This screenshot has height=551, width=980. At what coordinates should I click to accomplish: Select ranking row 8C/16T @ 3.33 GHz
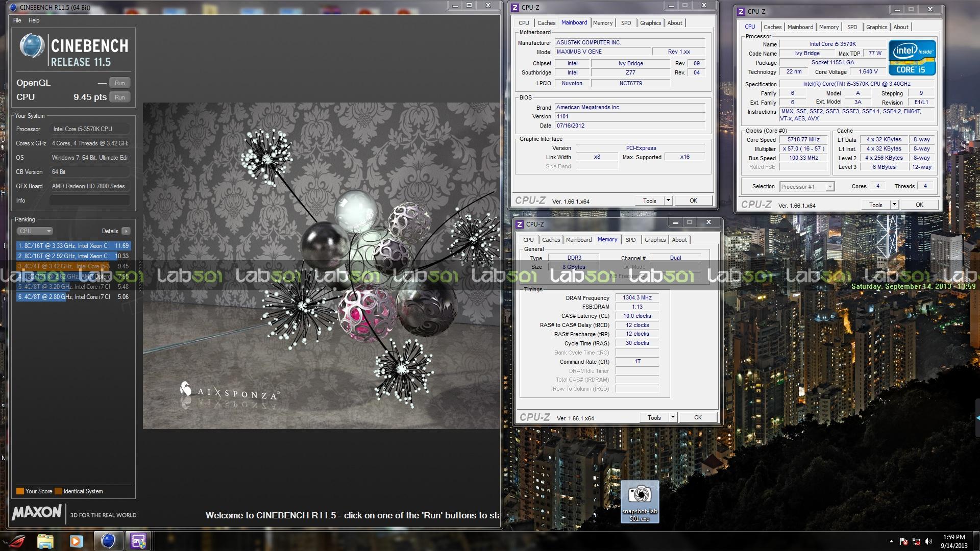73,246
